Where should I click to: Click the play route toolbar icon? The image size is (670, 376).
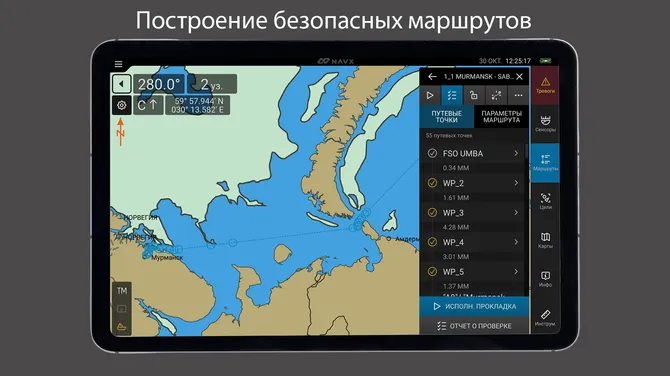click(430, 95)
